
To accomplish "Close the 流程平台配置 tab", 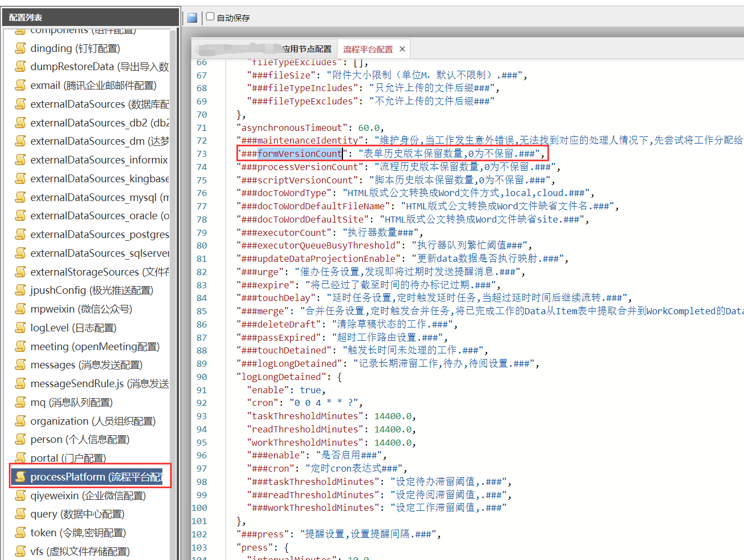I will [402, 49].
